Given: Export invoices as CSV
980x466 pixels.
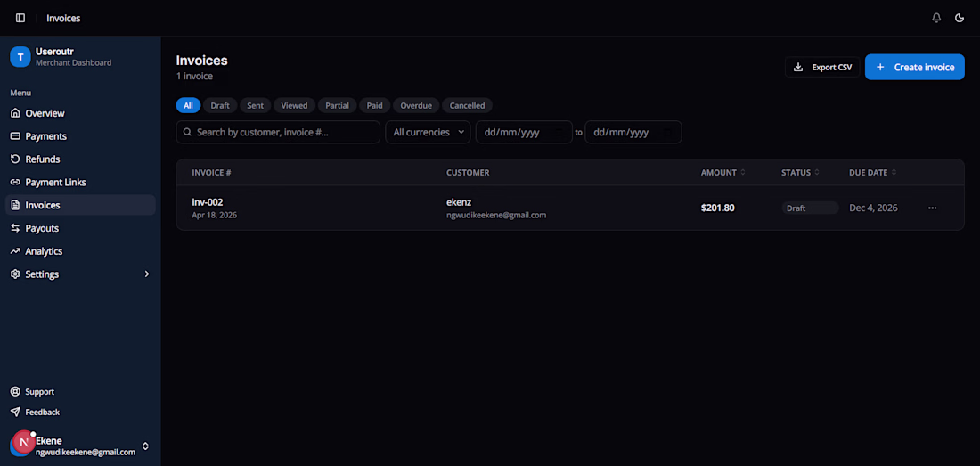Looking at the screenshot, I should tap(822, 68).
